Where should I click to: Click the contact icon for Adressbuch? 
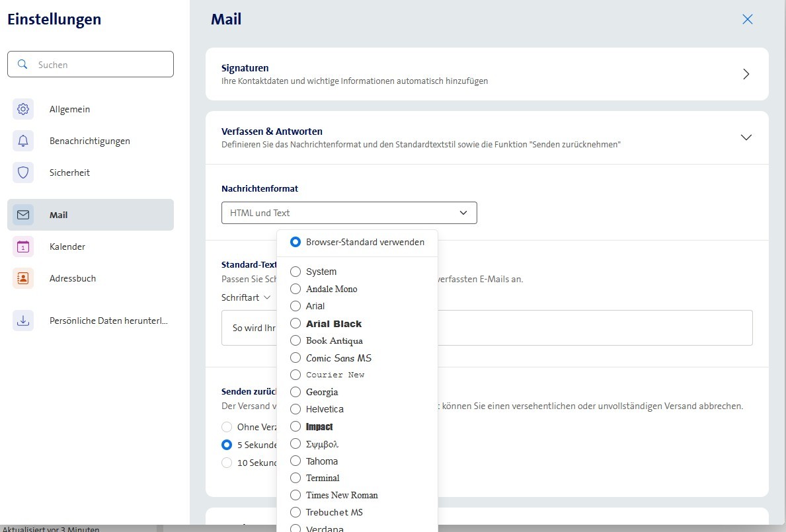[23, 278]
